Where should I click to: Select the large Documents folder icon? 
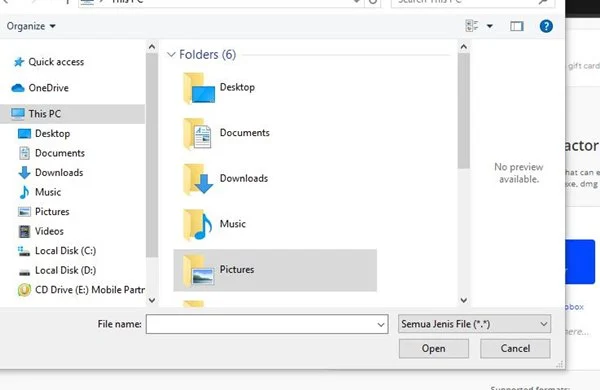pyautogui.click(x=197, y=133)
